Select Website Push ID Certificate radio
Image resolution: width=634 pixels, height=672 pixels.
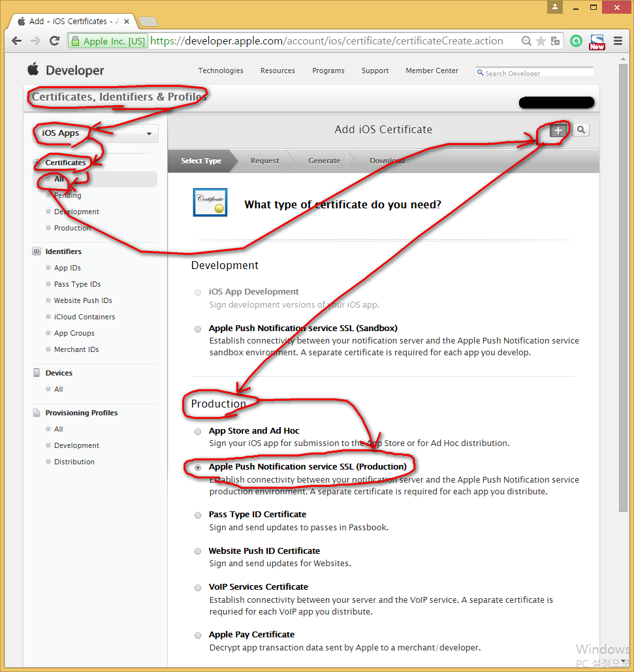[x=197, y=551]
